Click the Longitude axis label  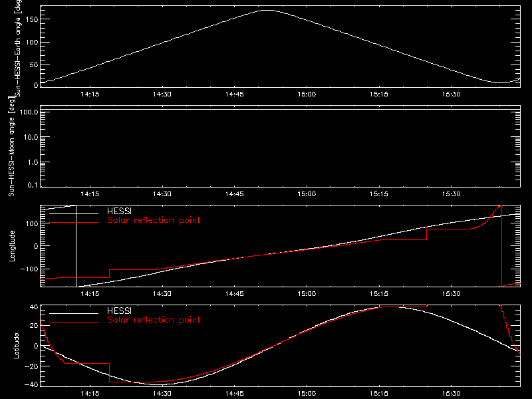coord(12,246)
